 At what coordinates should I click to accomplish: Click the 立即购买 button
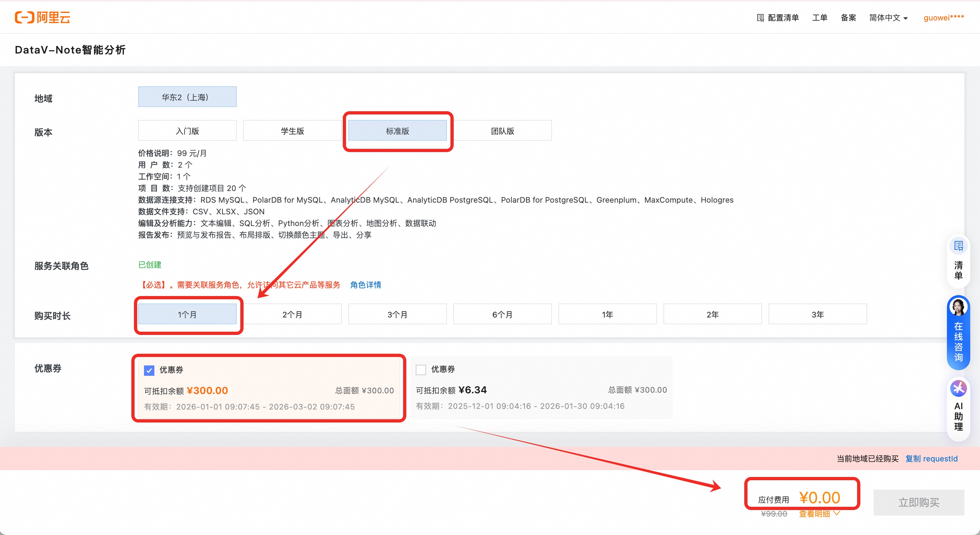[918, 502]
